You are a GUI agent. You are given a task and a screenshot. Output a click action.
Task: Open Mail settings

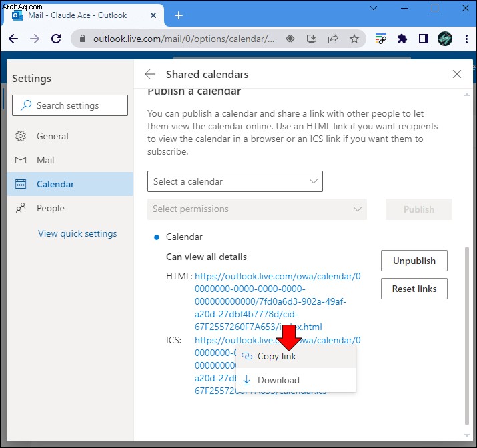tap(70, 160)
